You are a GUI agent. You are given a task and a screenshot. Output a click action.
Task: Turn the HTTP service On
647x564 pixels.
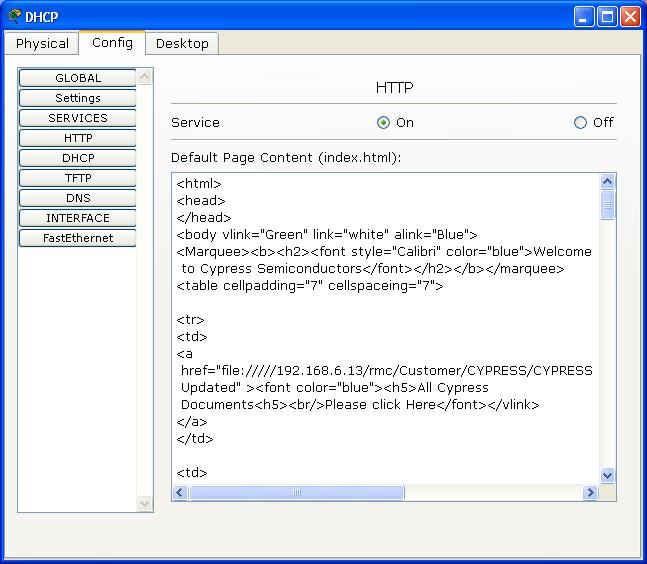coord(383,123)
